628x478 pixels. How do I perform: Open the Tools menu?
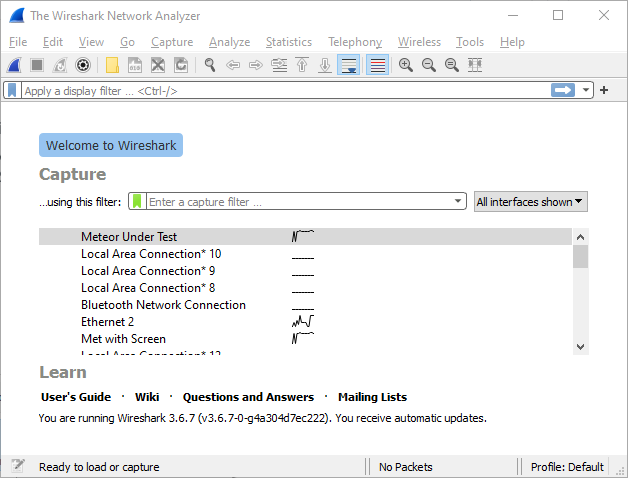point(470,42)
